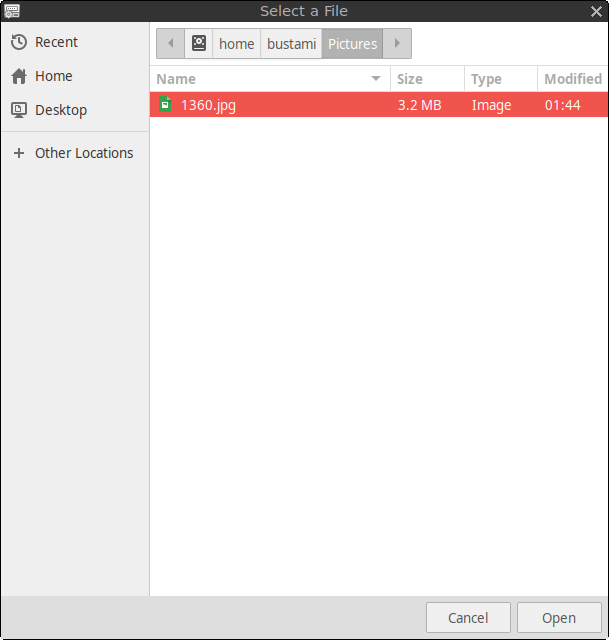This screenshot has height=640, width=609.
Task: Click the green image icon of 1360.jpg
Action: coord(165,104)
